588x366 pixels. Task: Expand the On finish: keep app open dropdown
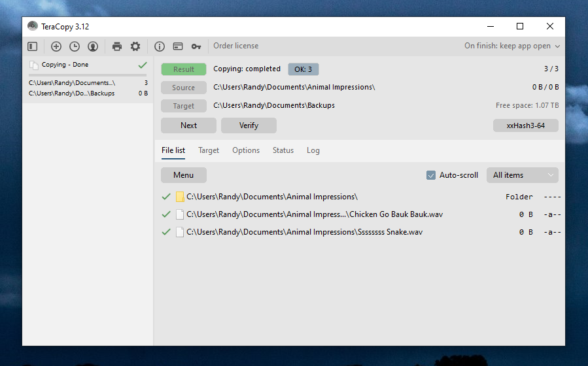(x=512, y=46)
